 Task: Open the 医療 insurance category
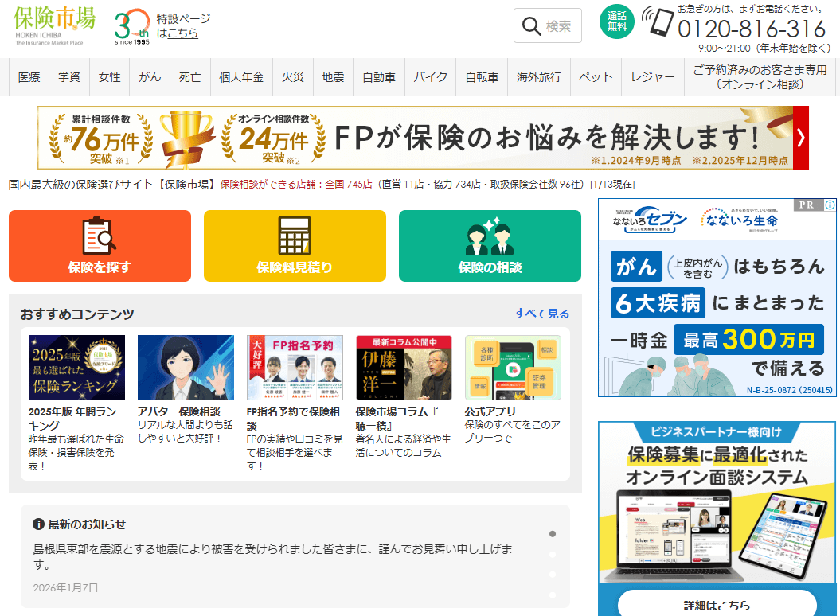tap(29, 77)
